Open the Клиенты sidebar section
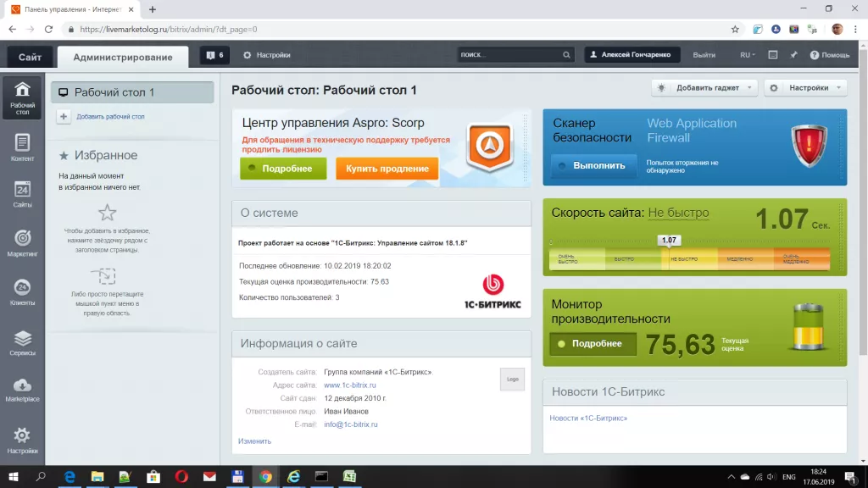The image size is (868, 488). (22, 292)
